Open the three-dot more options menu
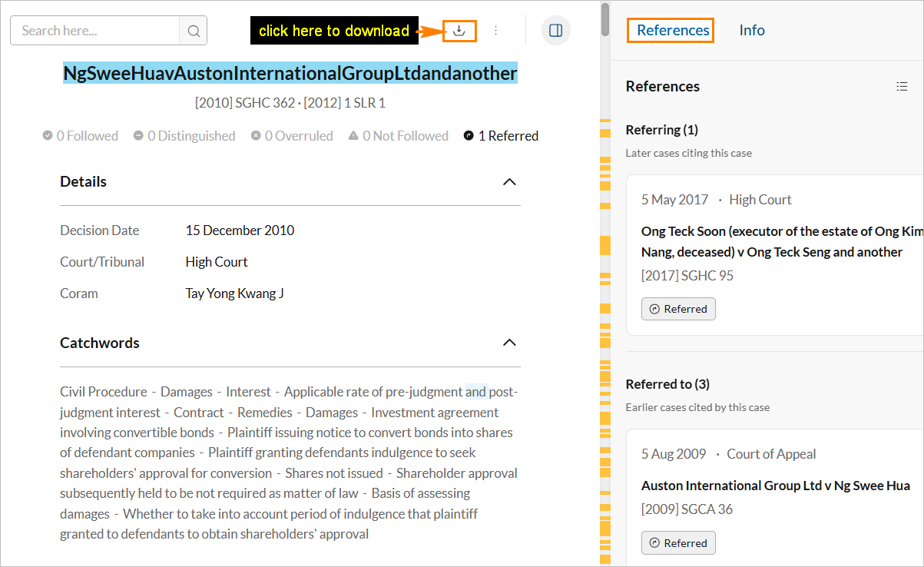This screenshot has width=924, height=567. [x=495, y=31]
